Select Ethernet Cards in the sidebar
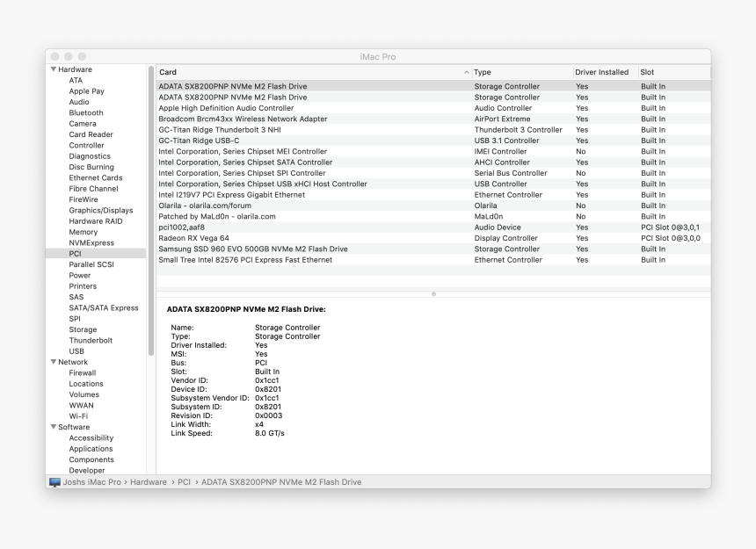This screenshot has height=549, width=756. [x=96, y=177]
